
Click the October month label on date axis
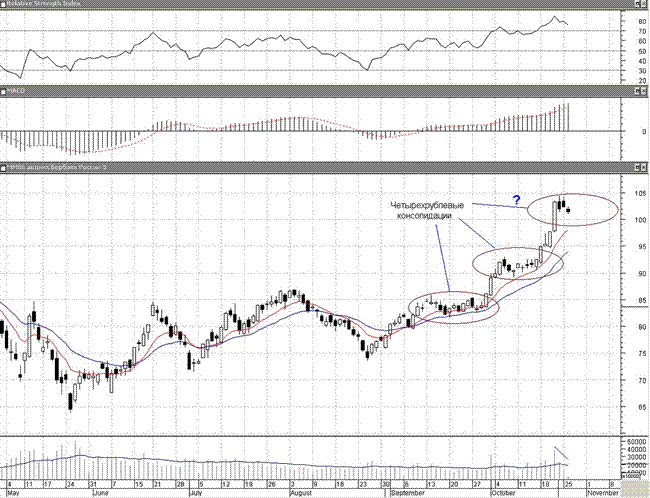coord(504,493)
